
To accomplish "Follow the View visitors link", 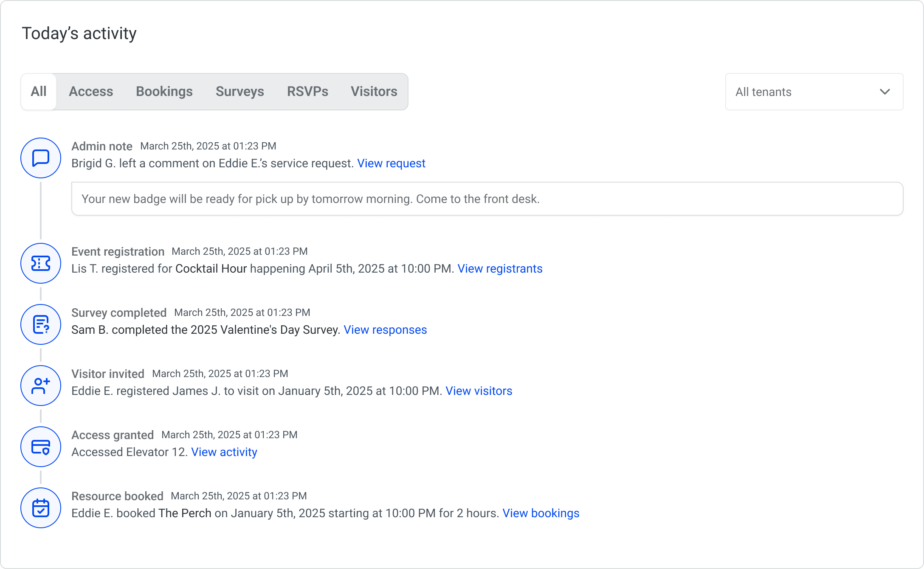I will tap(479, 391).
